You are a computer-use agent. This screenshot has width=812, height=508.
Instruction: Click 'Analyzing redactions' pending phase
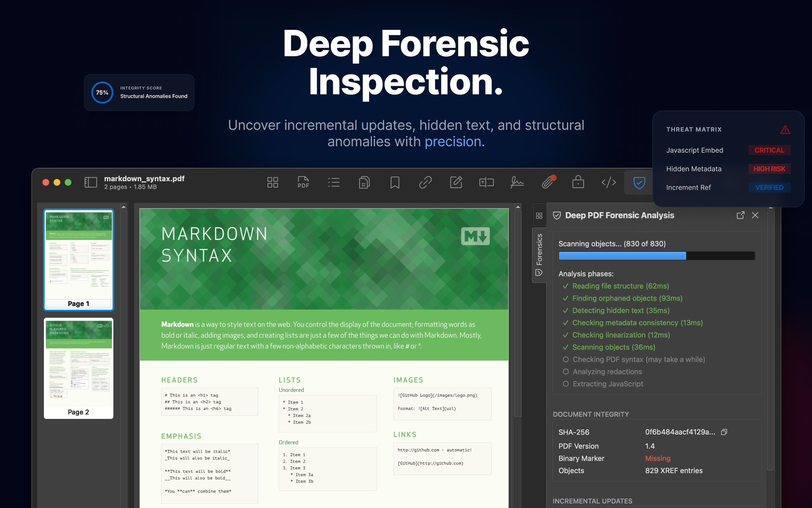tap(607, 372)
